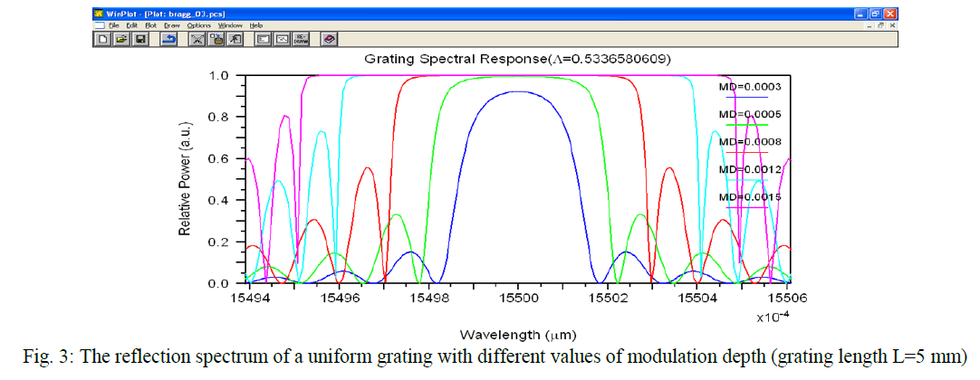Viewport: 980px width, 380px height.
Task: Open the Edit menu
Action: coord(131,25)
